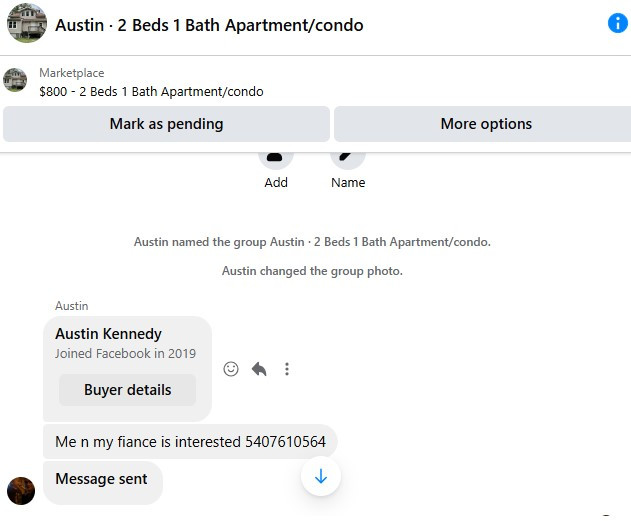React with the smiley emoji icon
This screenshot has height=521, width=631.
[231, 369]
